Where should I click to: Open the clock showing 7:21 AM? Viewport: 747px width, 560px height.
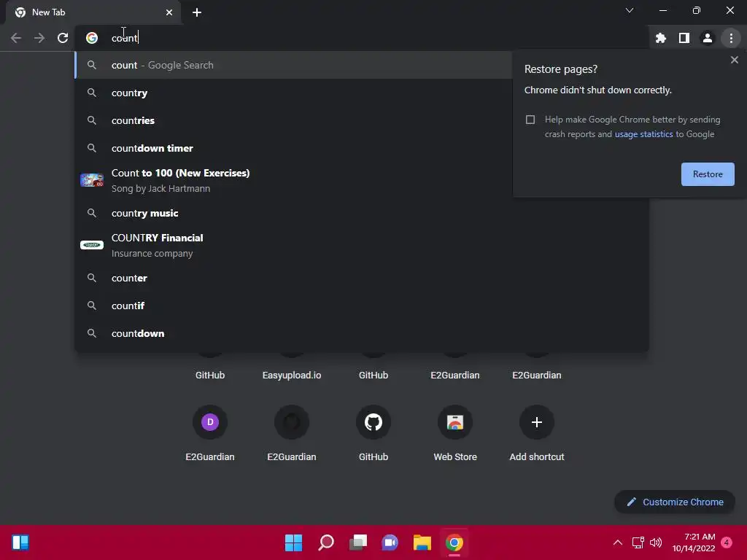click(694, 542)
